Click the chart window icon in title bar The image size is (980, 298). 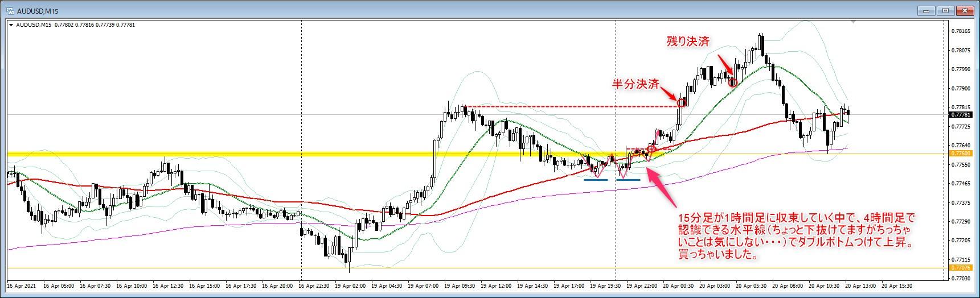coord(10,11)
